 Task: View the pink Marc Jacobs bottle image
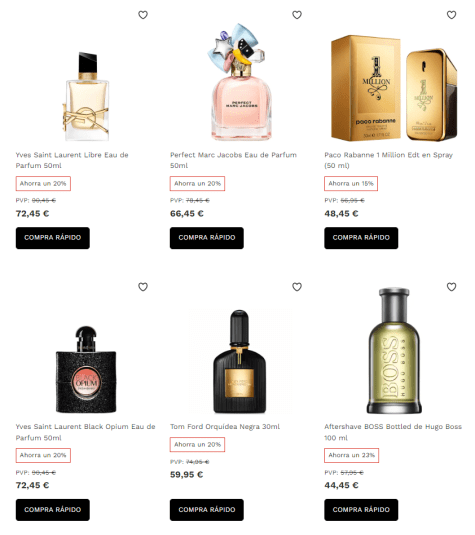239,82
